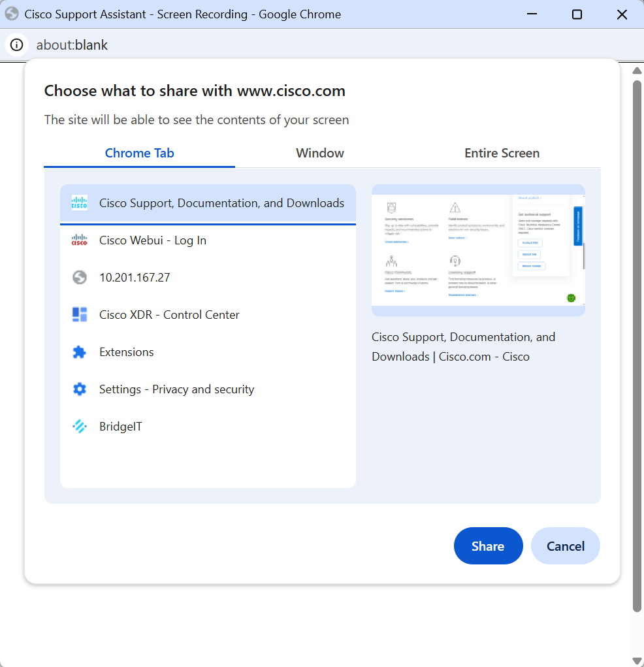Click the vertical scrollbar thumb
Image resolution: width=644 pixels, height=667 pixels.
637,346
